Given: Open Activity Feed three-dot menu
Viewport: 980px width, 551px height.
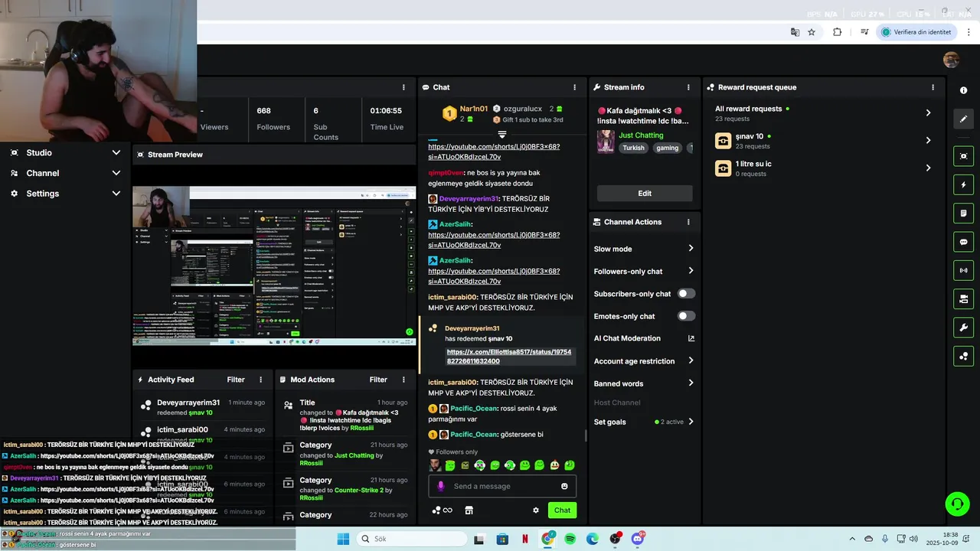Looking at the screenshot, I should [260, 380].
